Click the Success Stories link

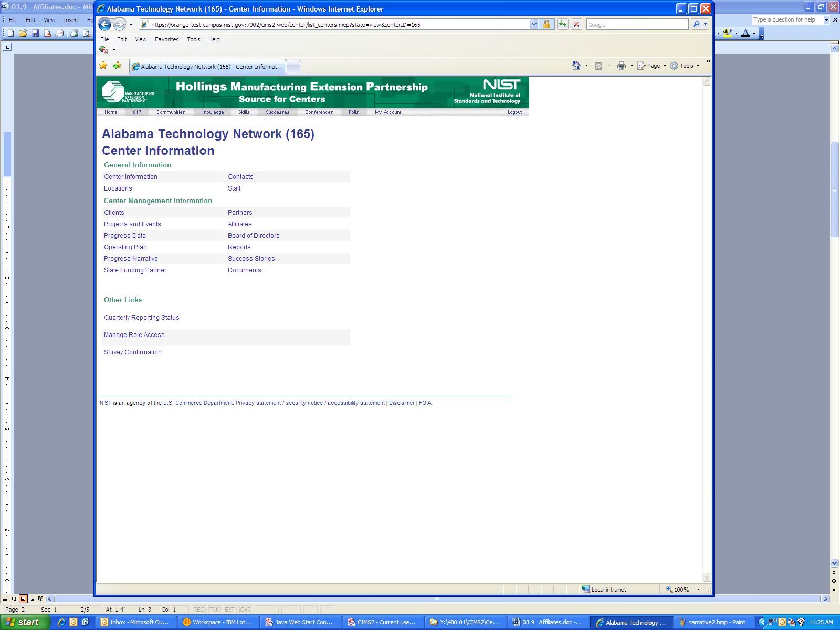[251, 259]
